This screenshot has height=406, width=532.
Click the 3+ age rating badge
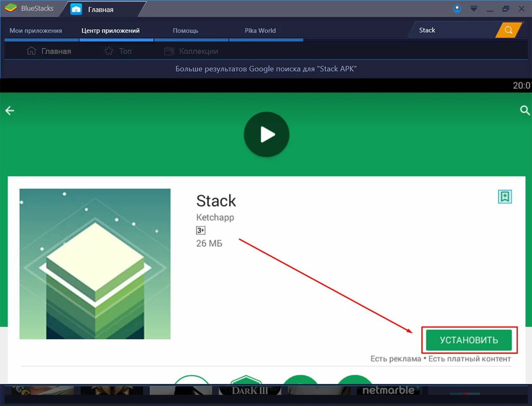coord(201,230)
